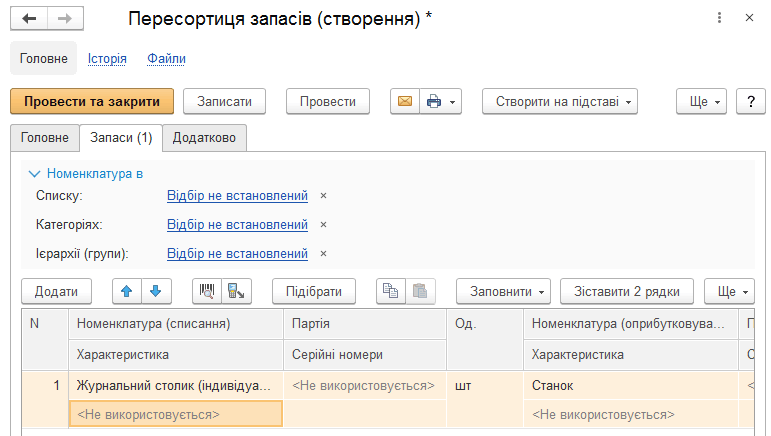Select the Запаси (1) tab

[121, 138]
